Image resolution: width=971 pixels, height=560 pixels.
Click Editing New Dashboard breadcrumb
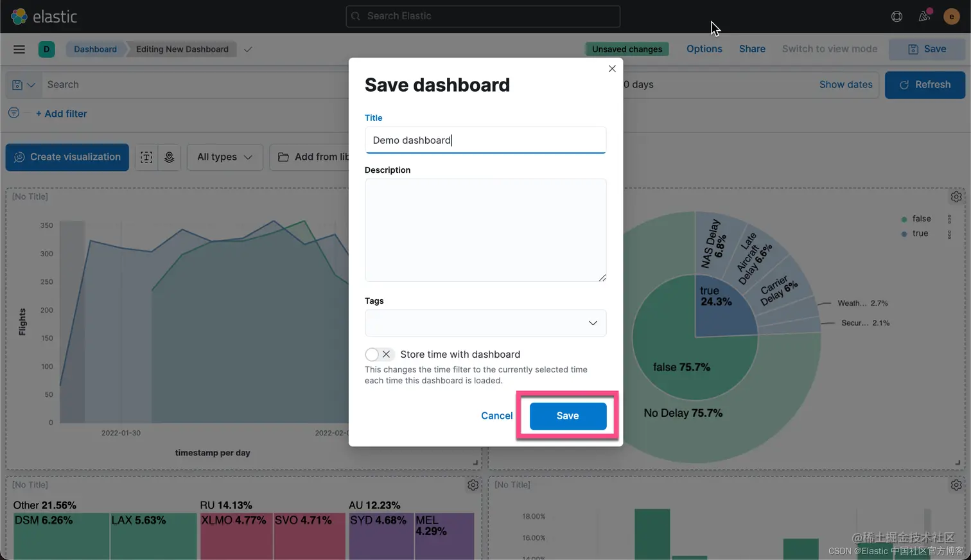pos(182,49)
